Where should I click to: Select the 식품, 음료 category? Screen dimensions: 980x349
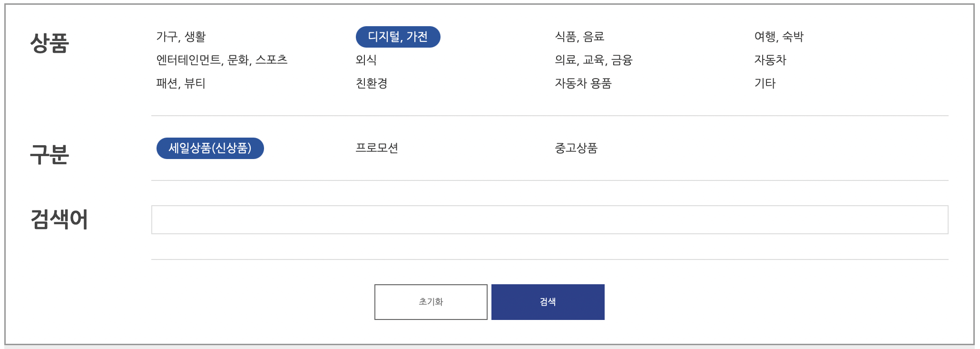point(579,36)
